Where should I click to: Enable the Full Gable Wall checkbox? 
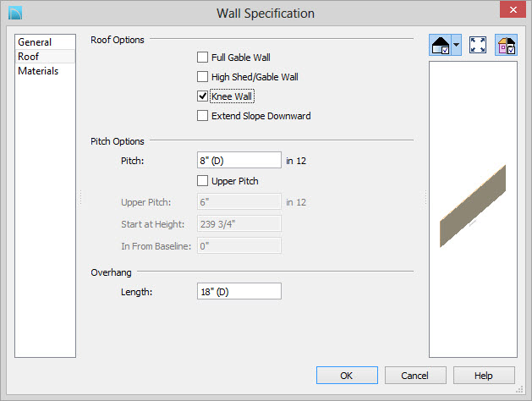click(x=202, y=58)
